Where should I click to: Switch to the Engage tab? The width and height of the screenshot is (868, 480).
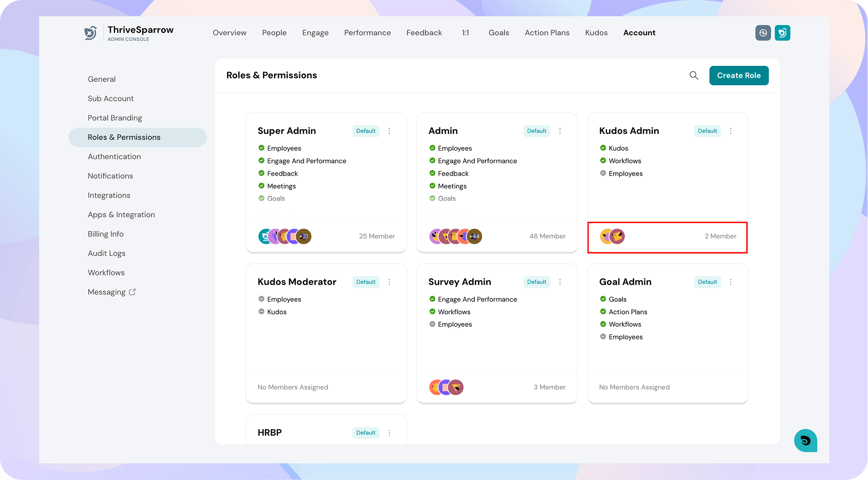[x=315, y=33]
